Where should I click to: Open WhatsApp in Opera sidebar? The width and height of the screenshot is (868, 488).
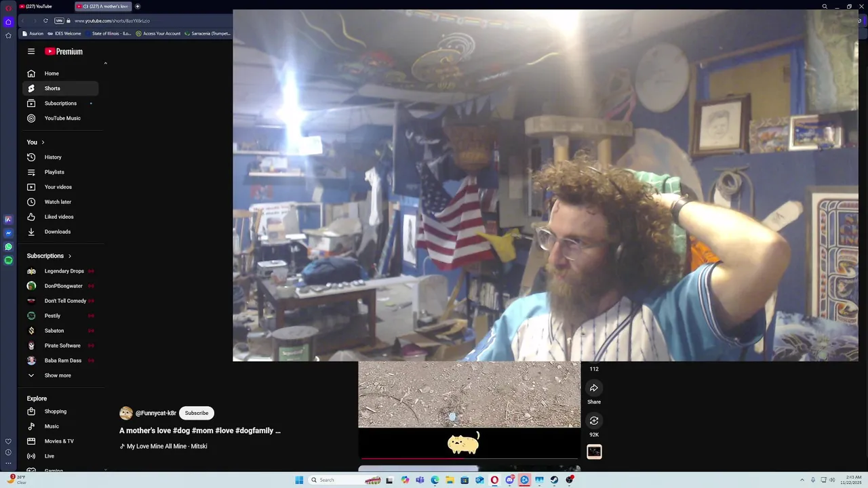8,247
